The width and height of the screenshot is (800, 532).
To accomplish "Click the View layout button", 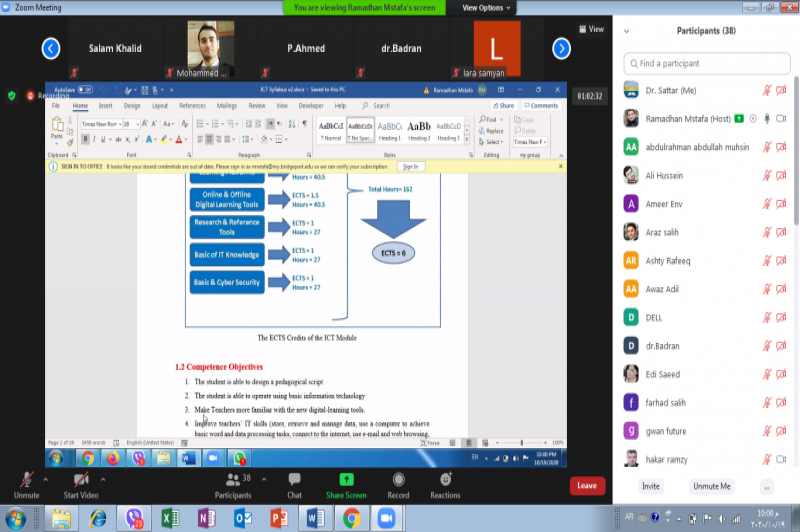I will click(591, 29).
